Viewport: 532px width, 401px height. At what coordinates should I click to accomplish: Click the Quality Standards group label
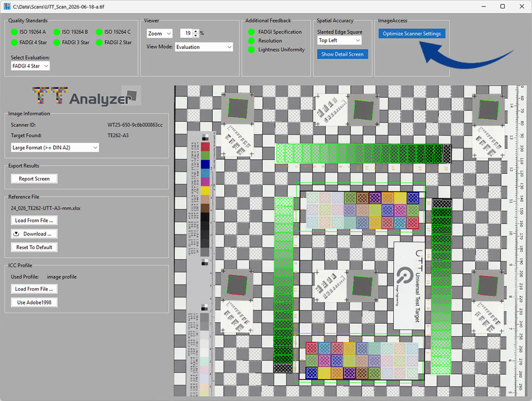click(x=28, y=21)
